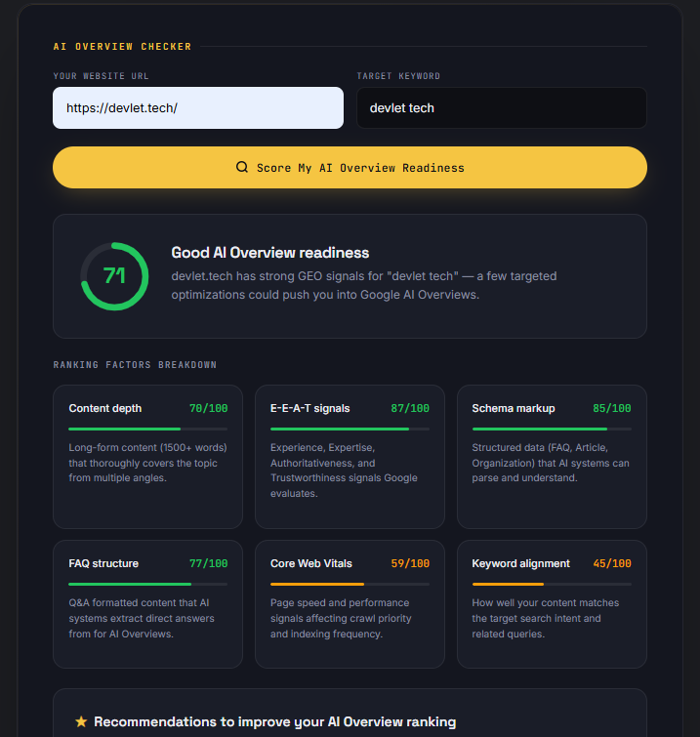Click the Schema markup progress bar
Viewport: 700px width, 737px height.
552,429
